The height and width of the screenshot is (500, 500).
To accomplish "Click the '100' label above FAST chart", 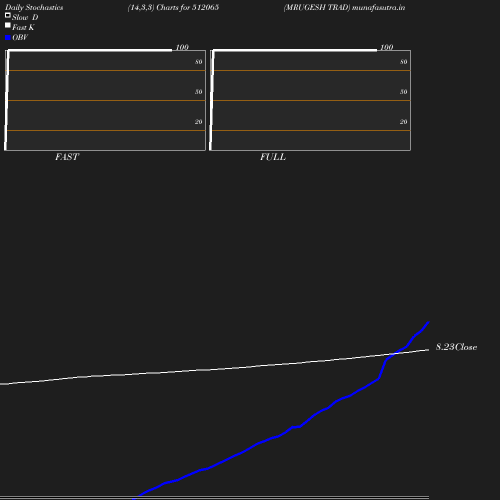I will point(182,47).
